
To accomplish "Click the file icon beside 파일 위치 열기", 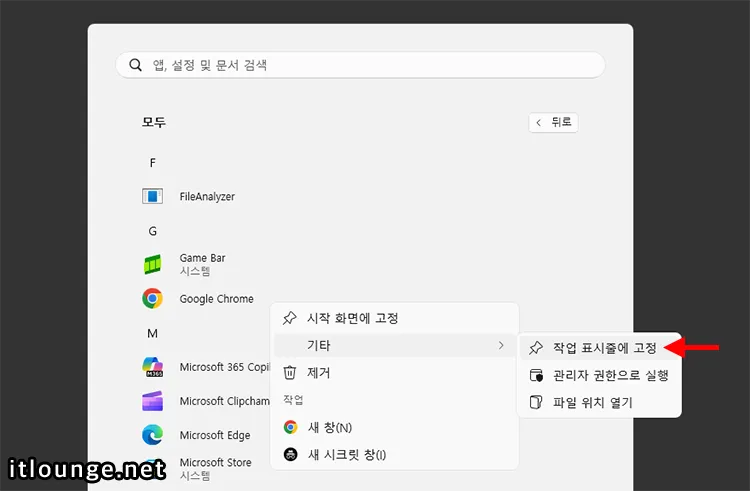I will (x=536, y=403).
